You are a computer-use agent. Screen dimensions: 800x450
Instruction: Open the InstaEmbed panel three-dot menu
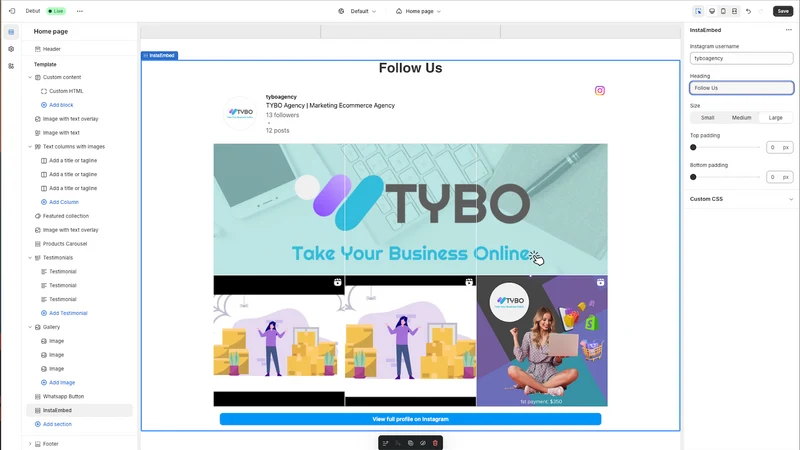[x=788, y=30]
